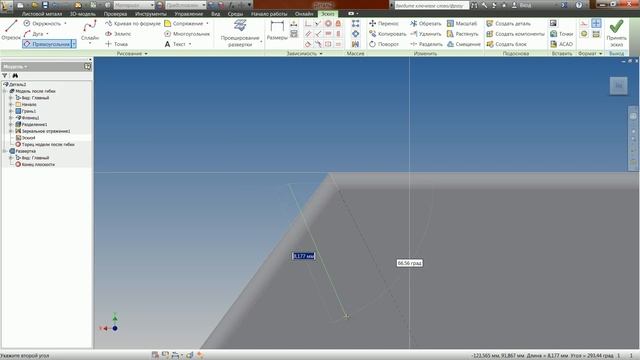Viewport: 640px width, 360px height.
Task: Open the 3D-модель tab
Action: [x=82, y=14]
